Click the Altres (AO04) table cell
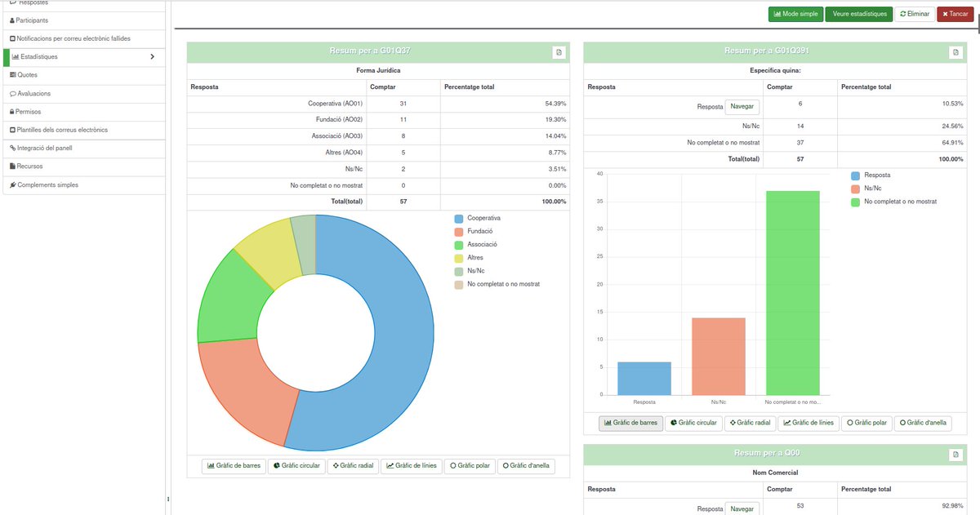 point(277,153)
